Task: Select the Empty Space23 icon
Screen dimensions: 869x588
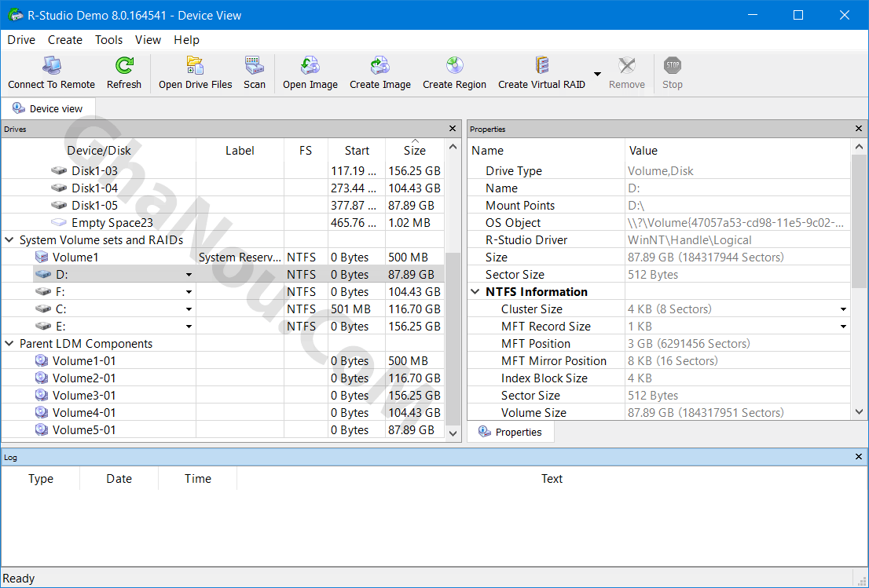Action: (59, 223)
